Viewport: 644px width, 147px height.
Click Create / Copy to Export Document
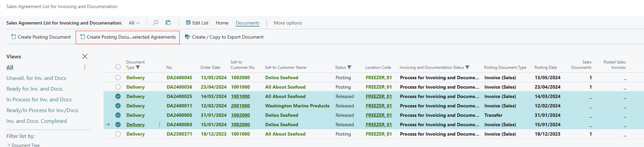pos(224,37)
